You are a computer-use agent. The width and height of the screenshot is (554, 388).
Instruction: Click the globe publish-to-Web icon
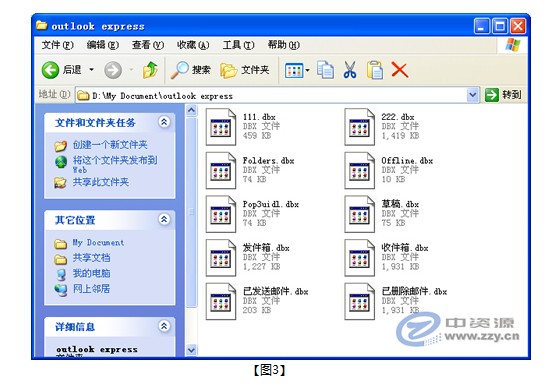pyautogui.click(x=61, y=162)
